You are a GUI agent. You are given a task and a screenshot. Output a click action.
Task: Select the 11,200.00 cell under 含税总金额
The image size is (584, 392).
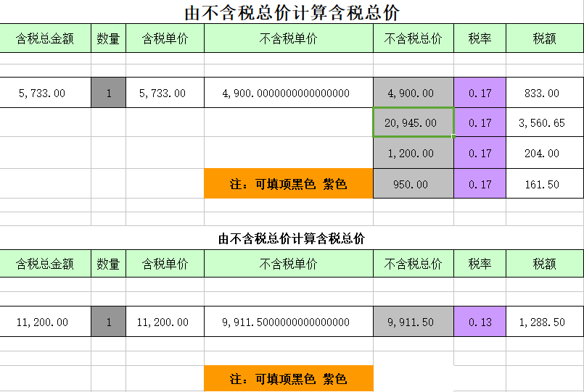click(45, 322)
